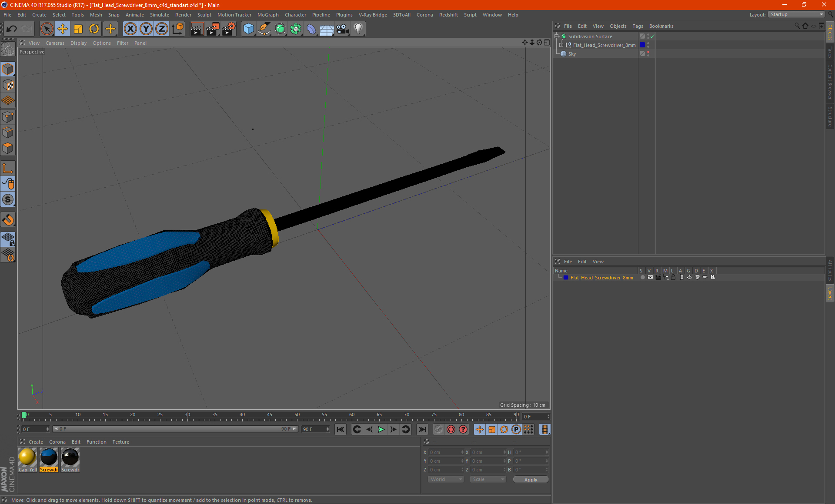The height and width of the screenshot is (504, 835).
Task: Open the Cameras viewport menu
Action: [55, 43]
